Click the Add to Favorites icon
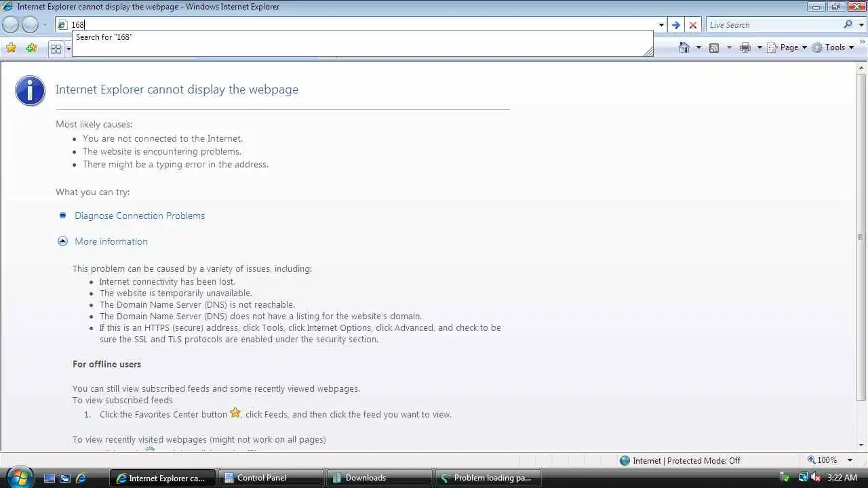Image resolution: width=868 pixels, height=488 pixels. click(31, 47)
